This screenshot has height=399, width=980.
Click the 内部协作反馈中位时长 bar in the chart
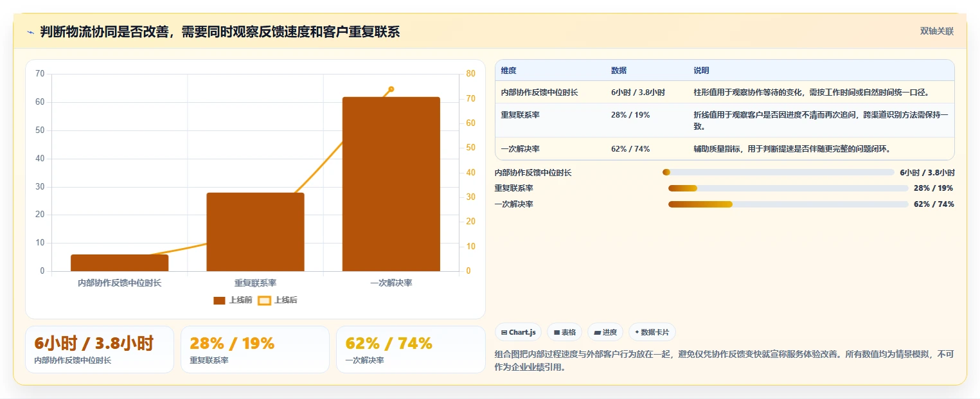120,263
